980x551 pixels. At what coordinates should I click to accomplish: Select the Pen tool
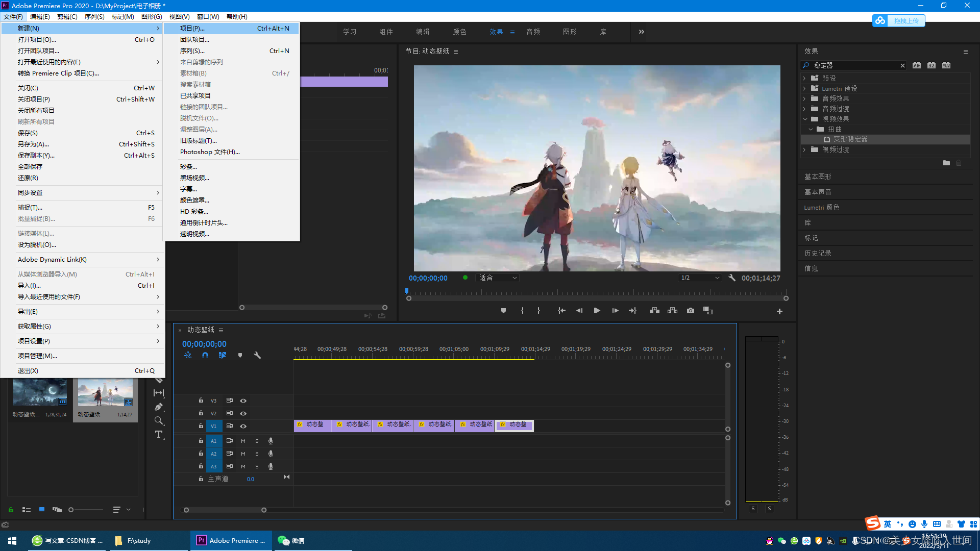click(x=159, y=407)
